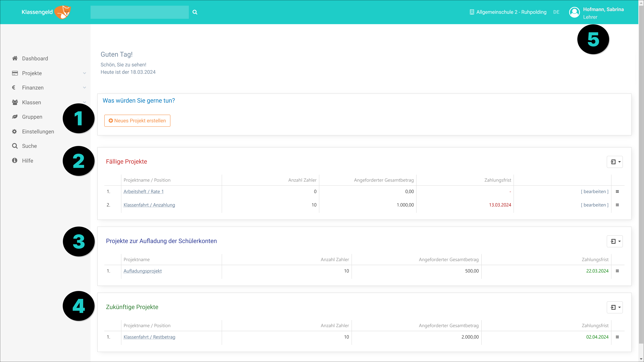Click the Gruppen leaf icon
The image size is (644, 362).
[15, 117]
